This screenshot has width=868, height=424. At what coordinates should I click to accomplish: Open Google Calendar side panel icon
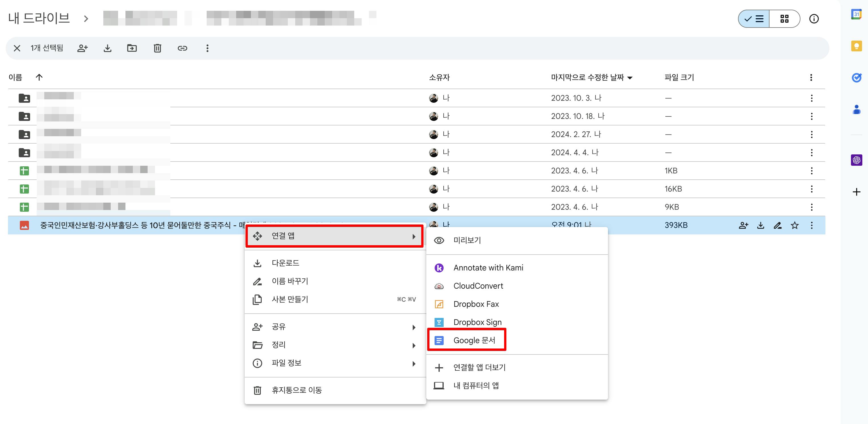(856, 14)
